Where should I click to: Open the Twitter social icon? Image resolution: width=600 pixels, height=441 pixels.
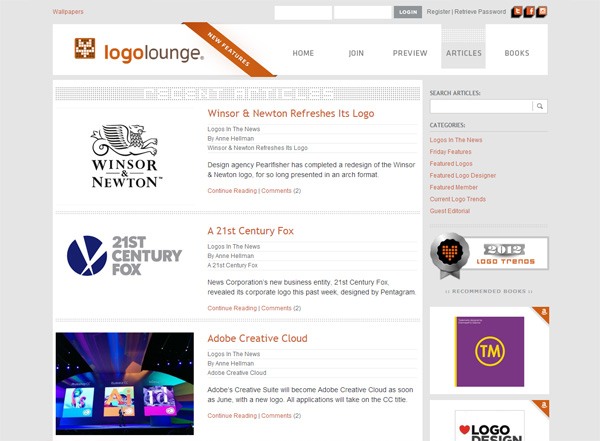[x=517, y=11]
